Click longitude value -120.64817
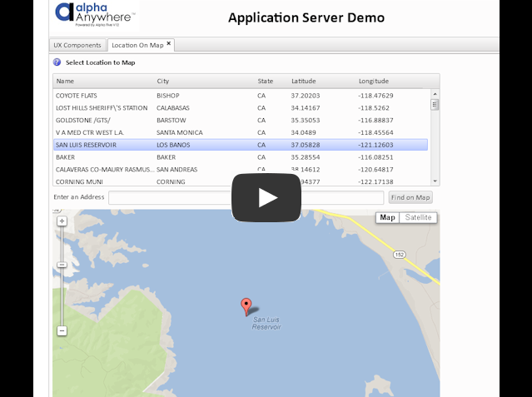The image size is (532, 397). (x=375, y=169)
